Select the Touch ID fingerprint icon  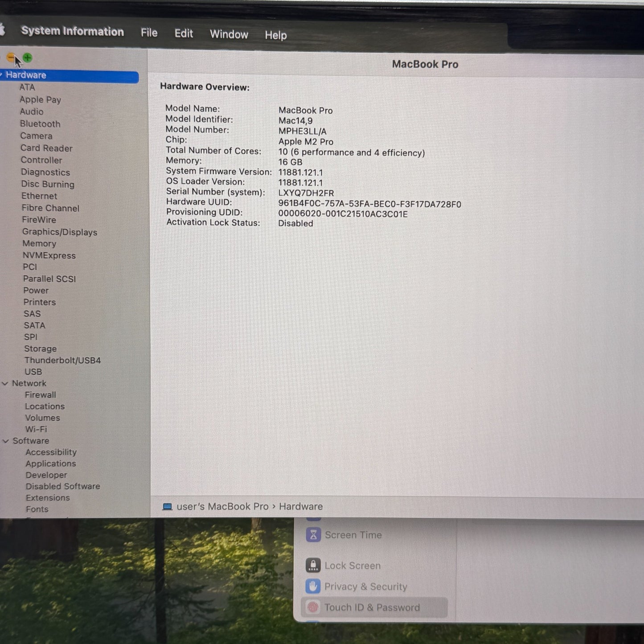(313, 607)
